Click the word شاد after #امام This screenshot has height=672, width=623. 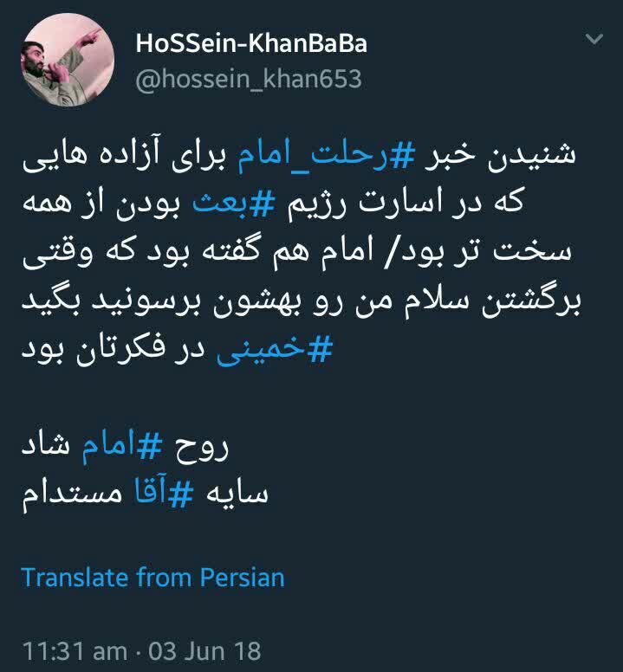pos(46,446)
